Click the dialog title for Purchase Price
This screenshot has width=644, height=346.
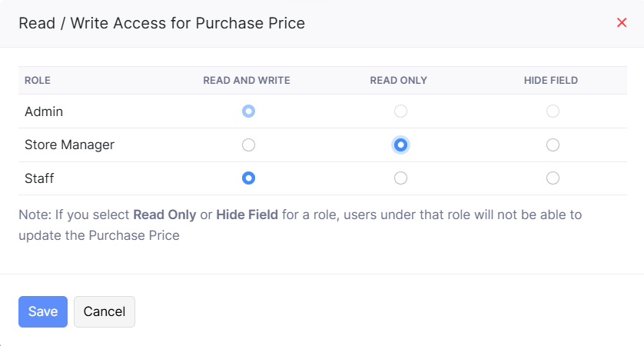click(x=161, y=23)
